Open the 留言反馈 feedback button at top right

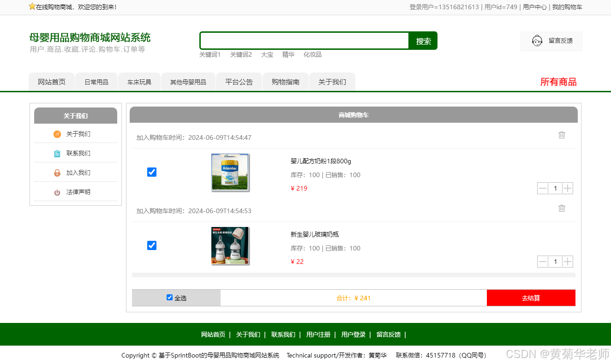pyautogui.click(x=551, y=41)
